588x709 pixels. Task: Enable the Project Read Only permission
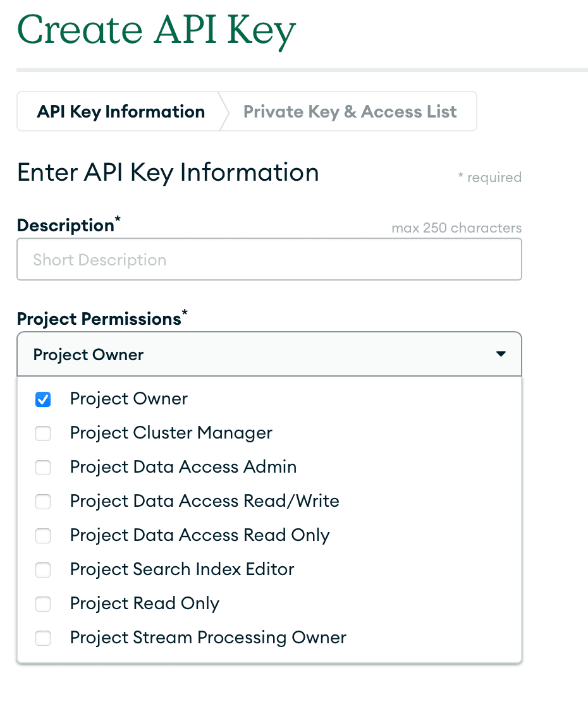43,604
